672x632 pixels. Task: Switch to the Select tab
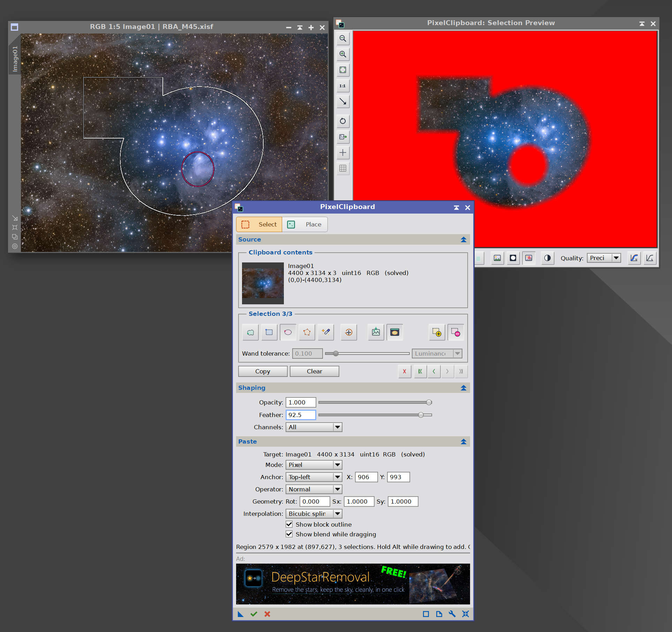259,224
